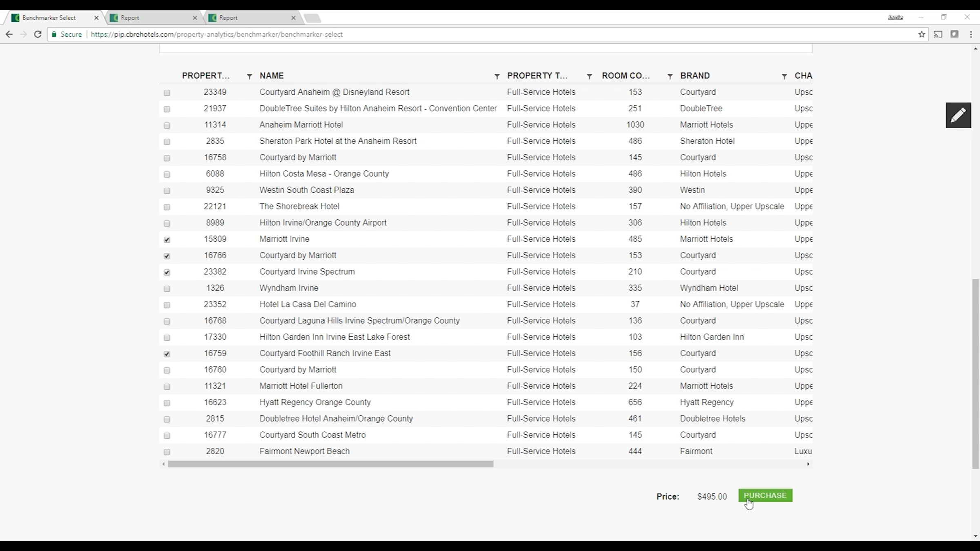Uncheck Courtyard Foothill Ranch Irvine East
The width and height of the screenshot is (980, 551).
167,354
